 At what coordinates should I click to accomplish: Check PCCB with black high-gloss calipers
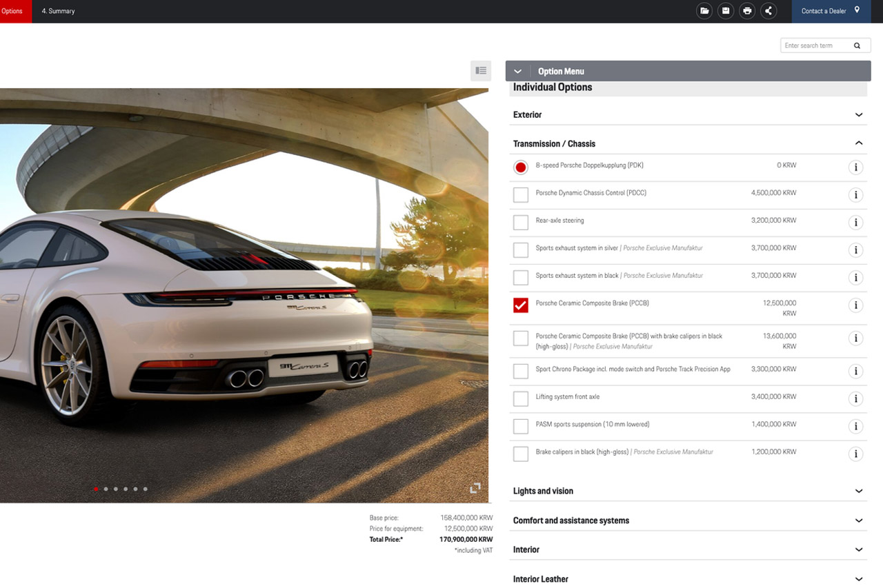[x=521, y=338]
